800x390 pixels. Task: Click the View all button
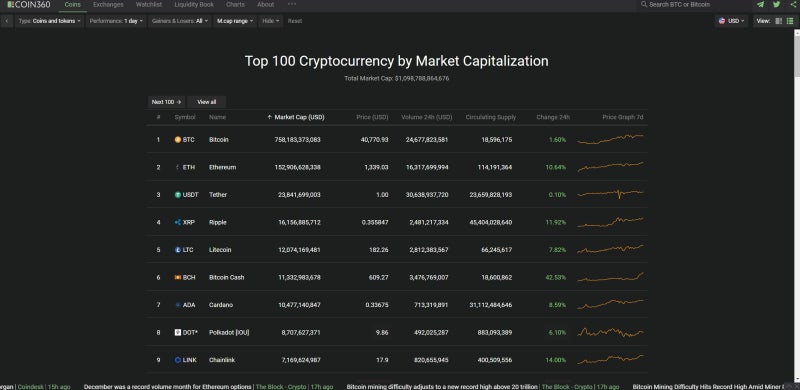click(207, 102)
